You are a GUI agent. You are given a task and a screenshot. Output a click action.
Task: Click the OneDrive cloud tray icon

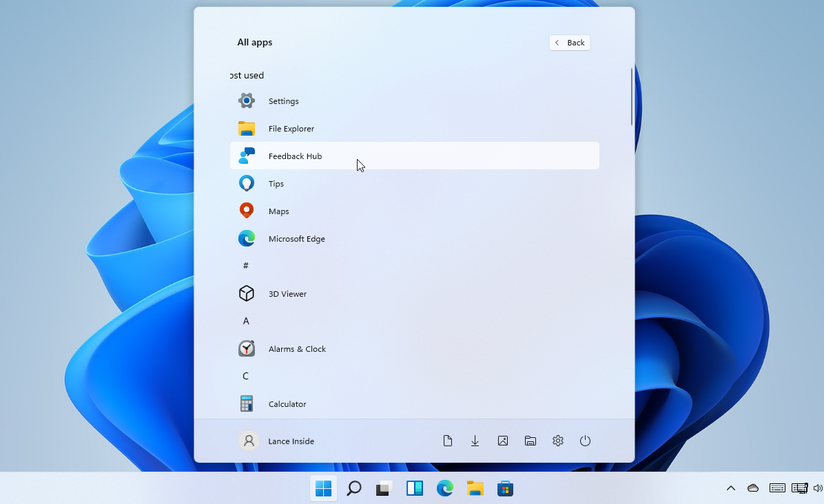coord(753,488)
